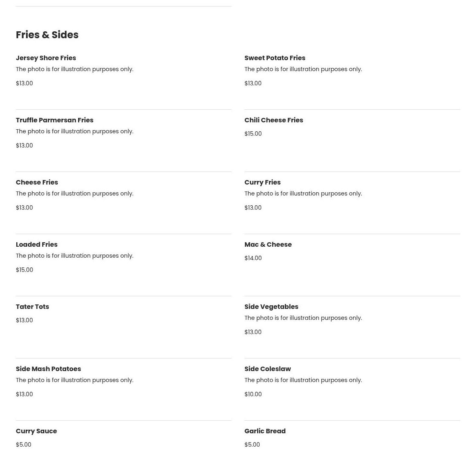
Task: Click the Mac & Cheese title
Action: coord(268,244)
